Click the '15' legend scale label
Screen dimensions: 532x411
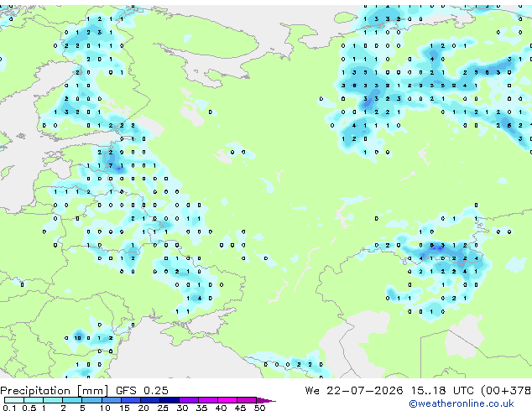(x=124, y=408)
